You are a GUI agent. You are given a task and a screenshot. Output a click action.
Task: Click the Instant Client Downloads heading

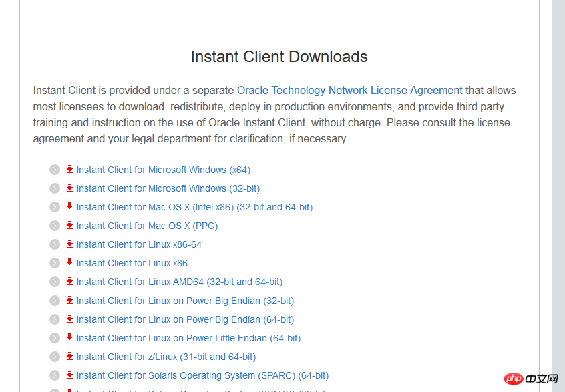279,57
